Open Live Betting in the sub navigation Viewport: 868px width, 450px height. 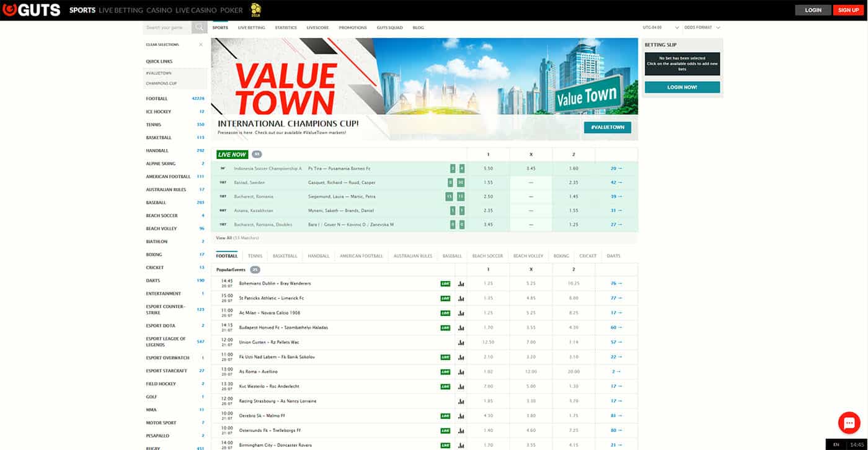(x=251, y=28)
